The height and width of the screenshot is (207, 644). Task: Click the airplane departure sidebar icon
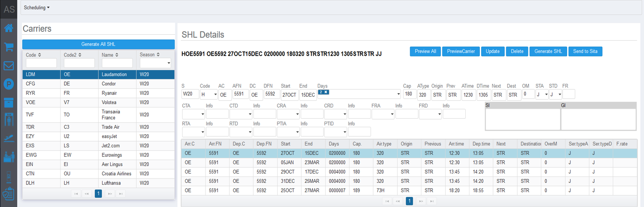[x=8, y=138]
